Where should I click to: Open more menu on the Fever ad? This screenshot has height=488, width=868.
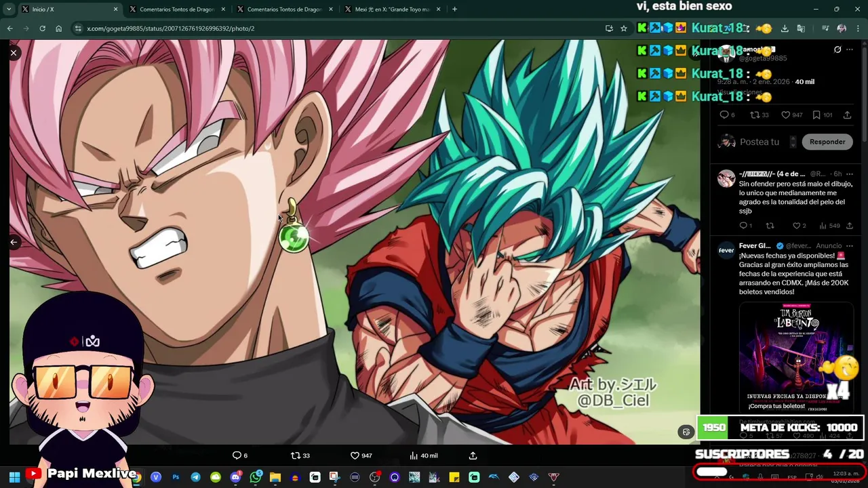coord(850,246)
